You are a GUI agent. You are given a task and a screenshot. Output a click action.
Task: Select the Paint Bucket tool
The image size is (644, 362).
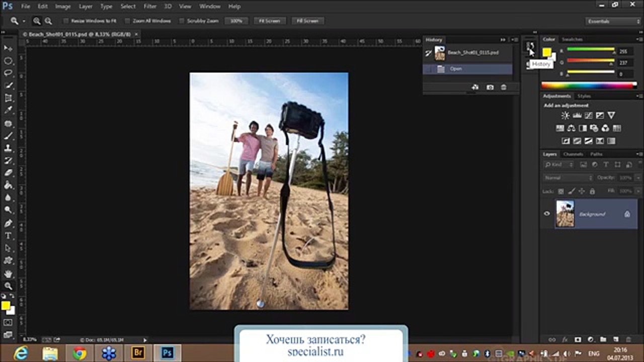pos(8,186)
